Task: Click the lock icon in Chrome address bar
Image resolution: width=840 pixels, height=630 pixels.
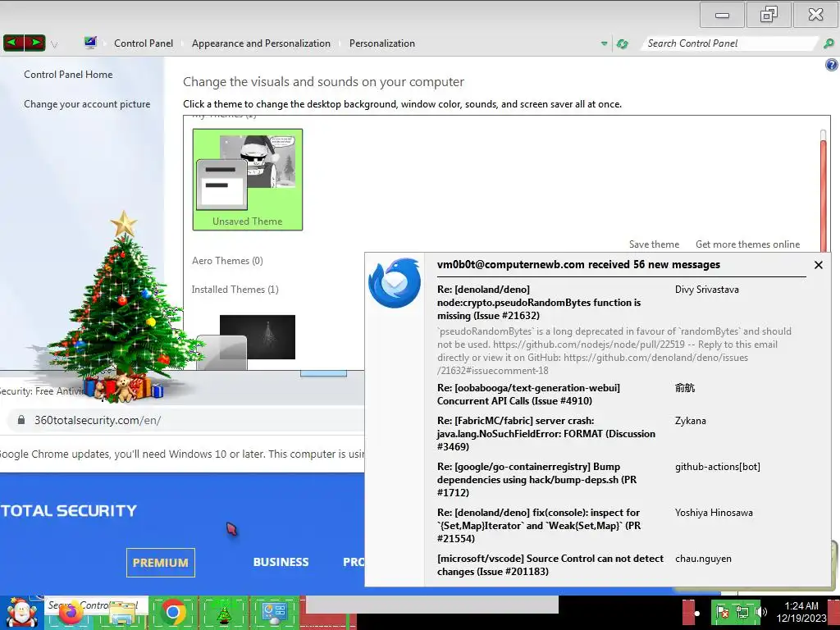Action: click(21, 420)
